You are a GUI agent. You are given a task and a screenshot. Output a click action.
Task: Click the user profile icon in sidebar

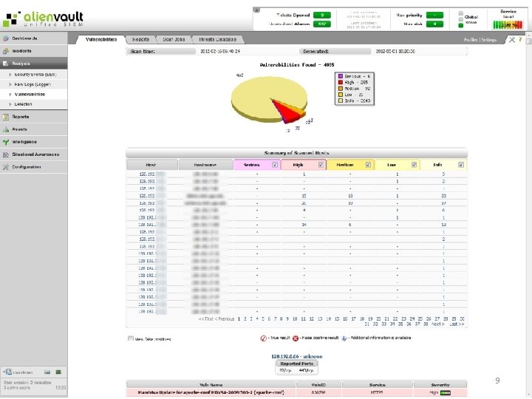click(x=9, y=372)
